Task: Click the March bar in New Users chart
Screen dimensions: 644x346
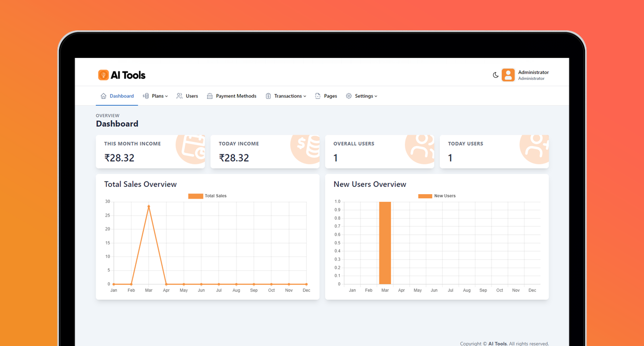Action: pos(385,243)
